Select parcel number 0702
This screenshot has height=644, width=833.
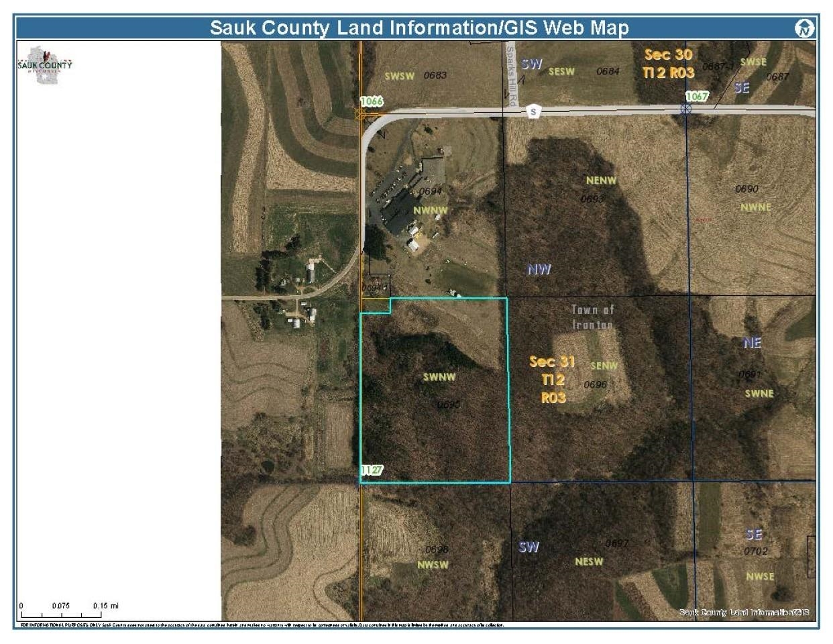755,551
